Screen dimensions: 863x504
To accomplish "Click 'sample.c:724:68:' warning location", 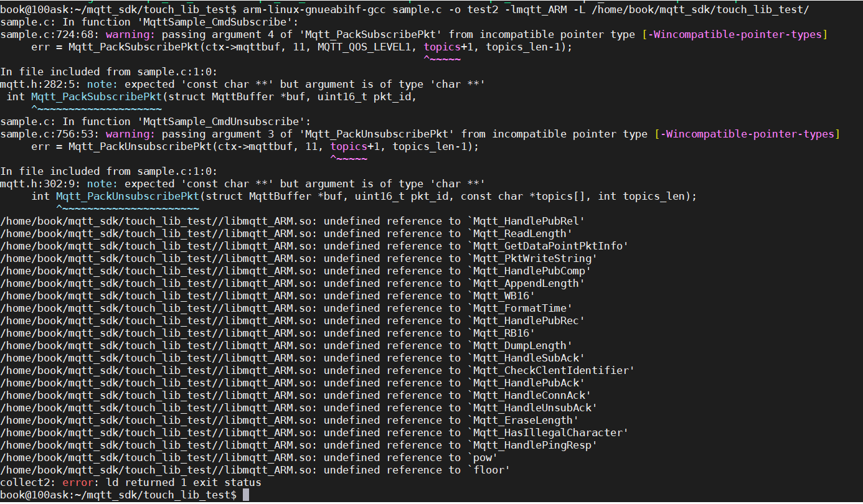I will (x=50, y=34).
